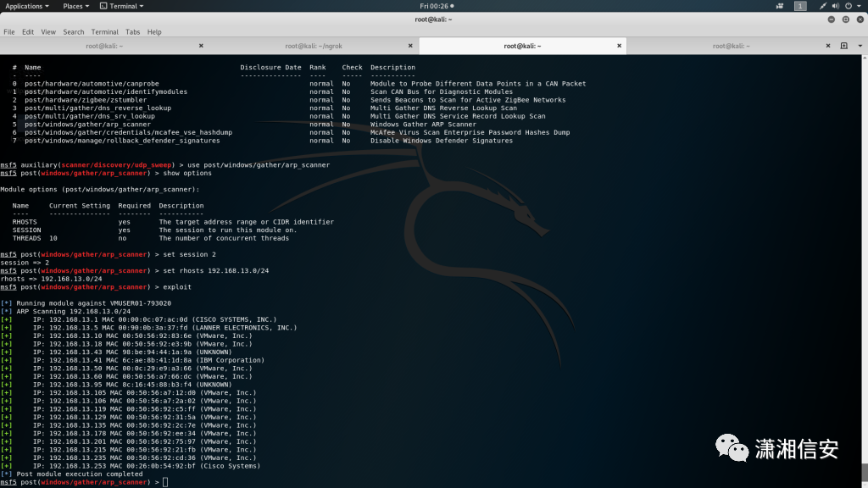Click the THREADS option value 10
Screen dimensions: 868x488
coord(53,238)
